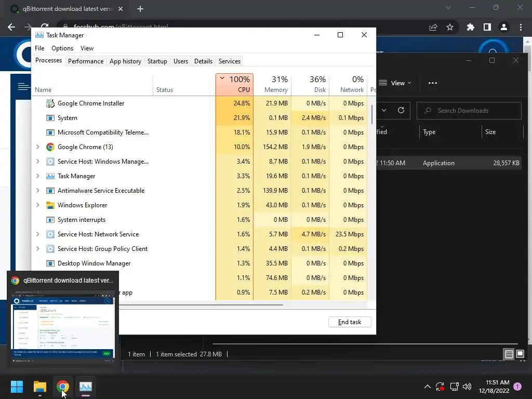
Task: Click the Service Host: Network Service gear icon
Action: click(x=50, y=234)
